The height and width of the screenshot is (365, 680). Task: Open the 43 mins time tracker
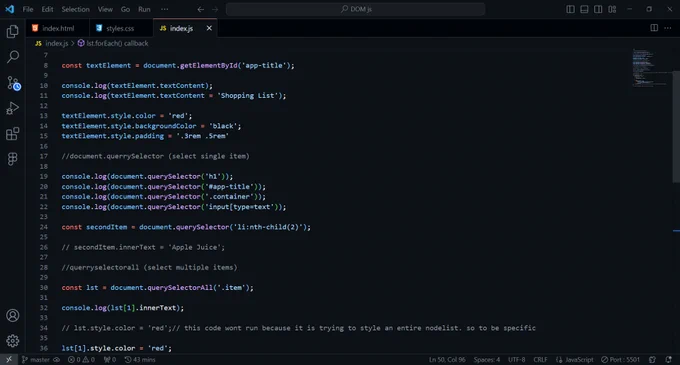pos(140,359)
